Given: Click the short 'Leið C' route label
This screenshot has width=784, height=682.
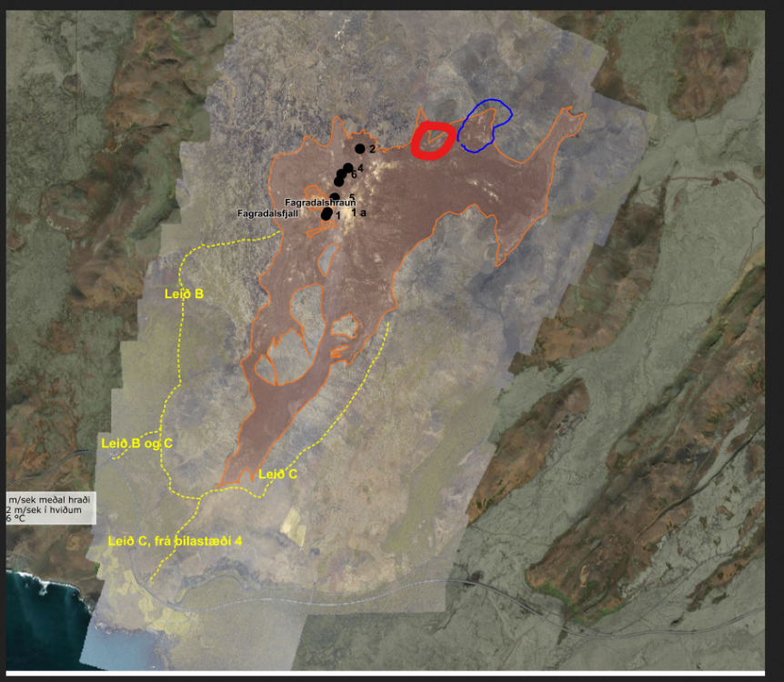Looking at the screenshot, I should pyautogui.click(x=278, y=474).
